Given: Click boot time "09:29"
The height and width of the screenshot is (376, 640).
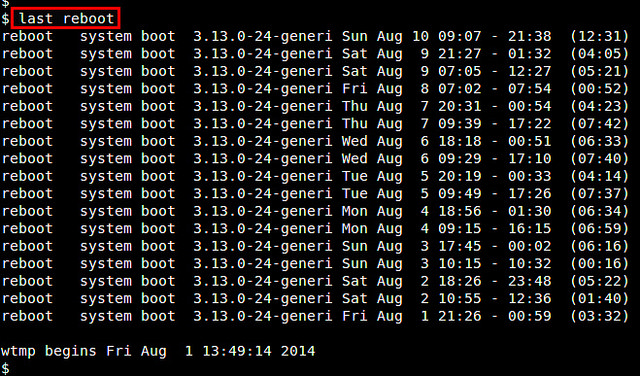Looking at the screenshot, I should (x=460, y=159).
